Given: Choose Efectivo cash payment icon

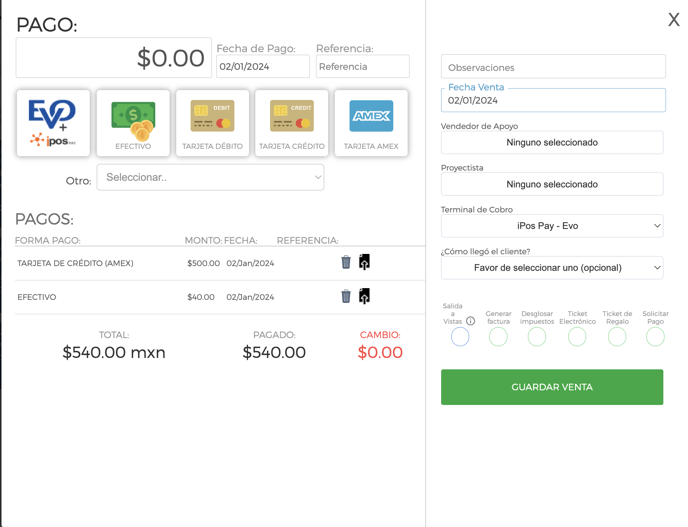Looking at the screenshot, I should coord(133,123).
